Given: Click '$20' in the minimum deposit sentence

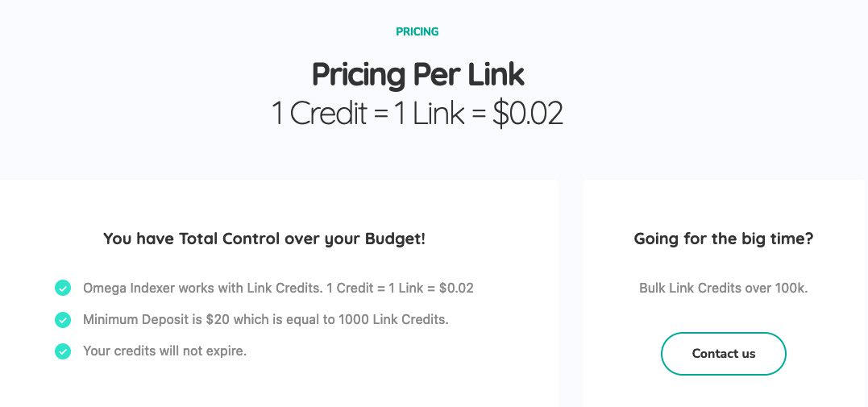Looking at the screenshot, I should [x=218, y=319].
